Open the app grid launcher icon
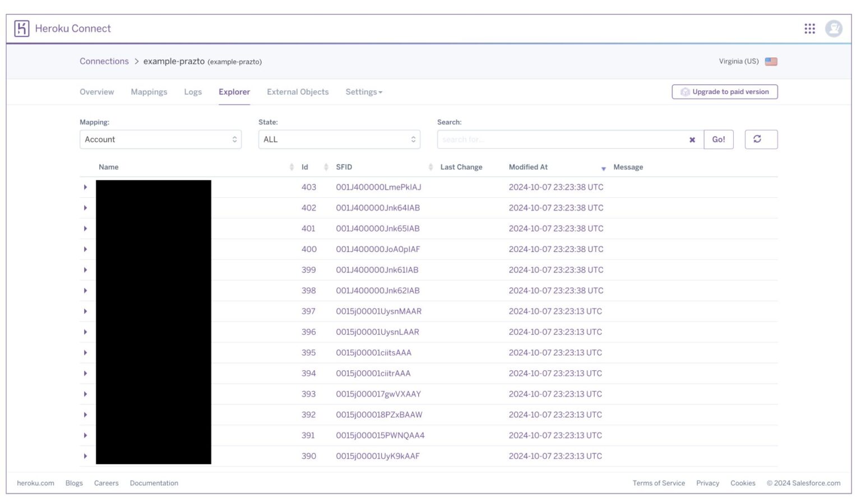 [809, 28]
